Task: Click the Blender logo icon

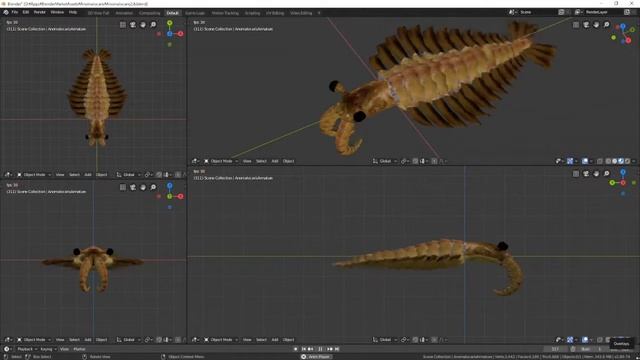Action: coord(6,12)
